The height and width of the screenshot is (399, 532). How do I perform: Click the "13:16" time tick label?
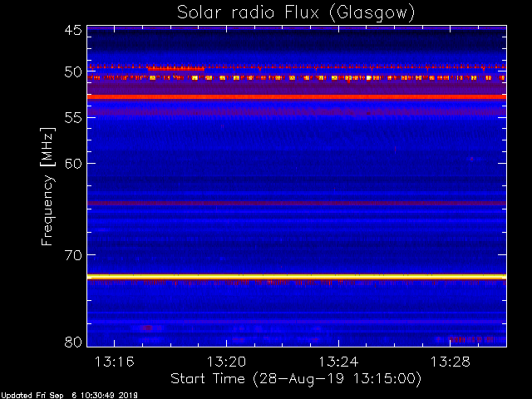click(x=115, y=362)
